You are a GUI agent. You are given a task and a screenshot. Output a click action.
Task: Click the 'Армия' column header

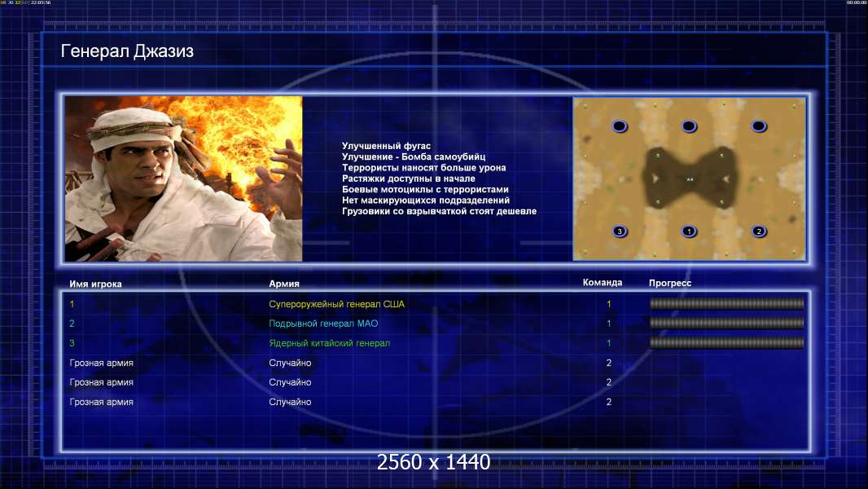pos(284,284)
